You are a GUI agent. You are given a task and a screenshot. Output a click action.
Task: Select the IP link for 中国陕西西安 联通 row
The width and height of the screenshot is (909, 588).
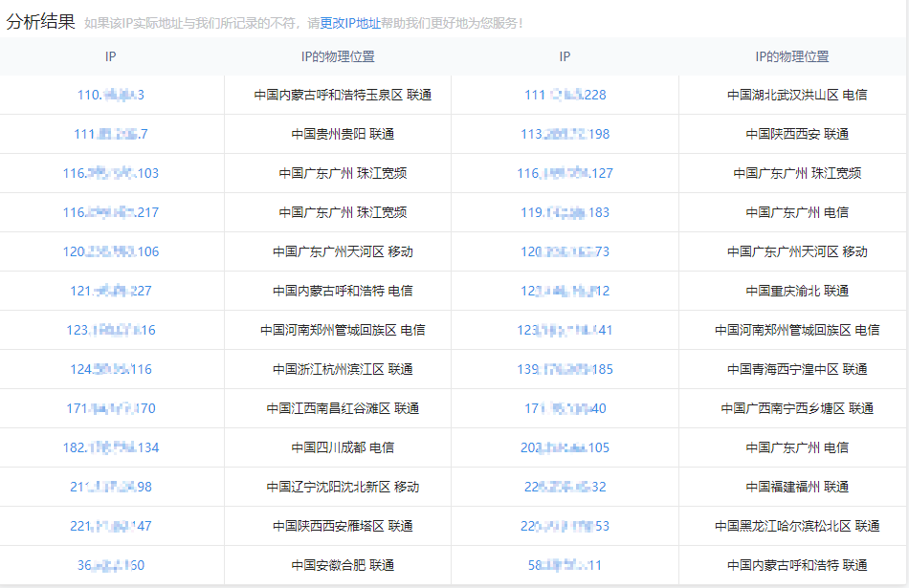(x=565, y=134)
